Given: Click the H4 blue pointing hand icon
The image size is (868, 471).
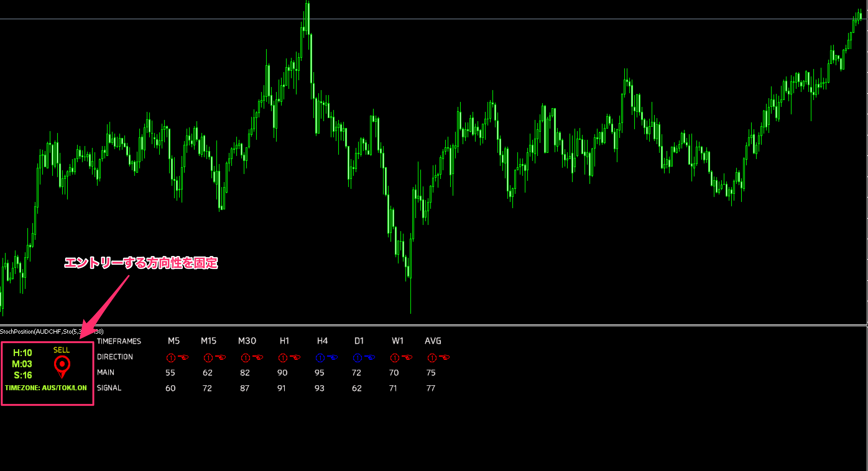Looking at the screenshot, I should tap(333, 357).
